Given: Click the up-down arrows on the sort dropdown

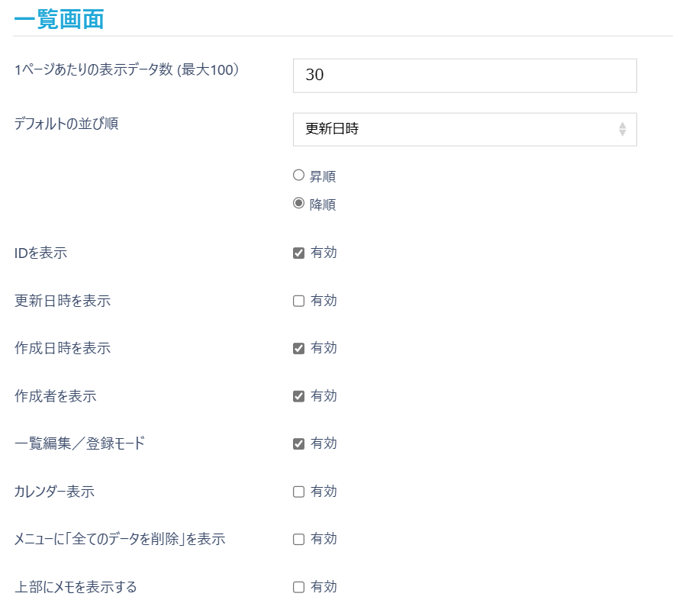Looking at the screenshot, I should point(622,129).
